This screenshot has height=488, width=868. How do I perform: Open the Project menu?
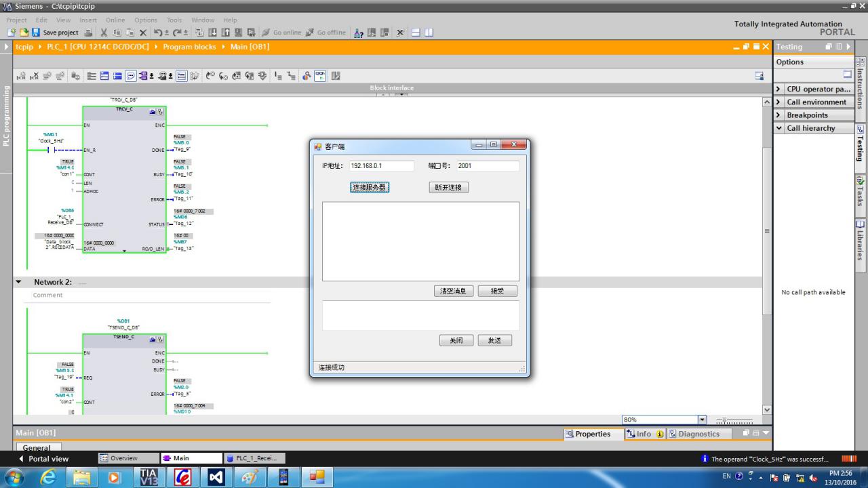click(16, 20)
